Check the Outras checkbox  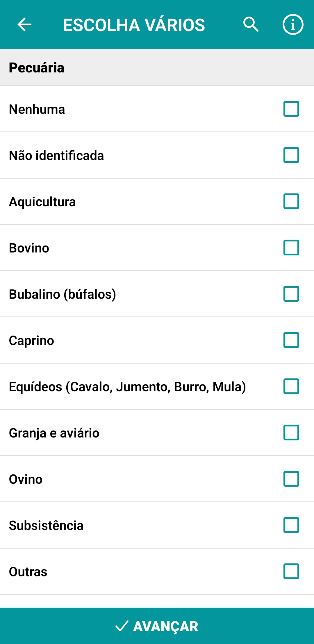tap(291, 571)
